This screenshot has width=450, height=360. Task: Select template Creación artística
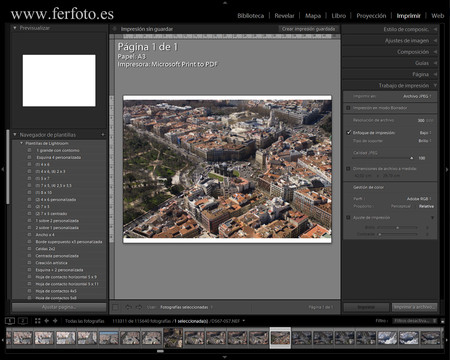(x=51, y=263)
